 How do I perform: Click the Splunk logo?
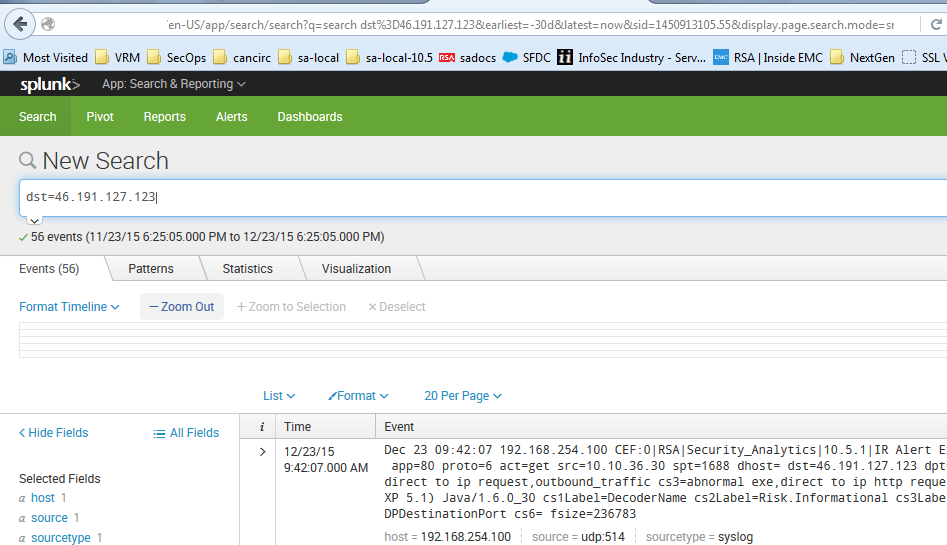point(50,85)
